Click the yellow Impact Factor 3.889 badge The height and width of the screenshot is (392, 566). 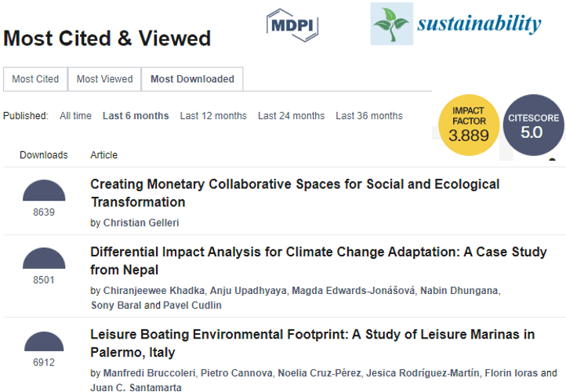pyautogui.click(x=469, y=125)
